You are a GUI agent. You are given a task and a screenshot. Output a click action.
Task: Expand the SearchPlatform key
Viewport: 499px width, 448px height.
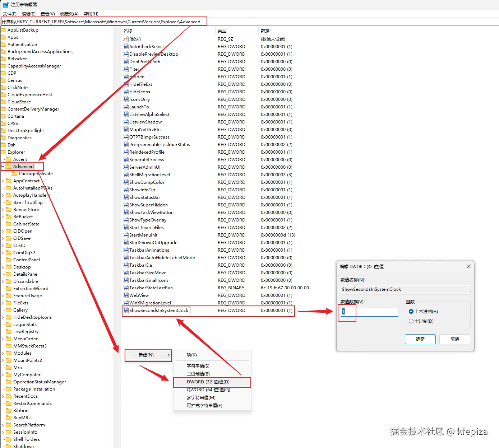(x=3, y=425)
